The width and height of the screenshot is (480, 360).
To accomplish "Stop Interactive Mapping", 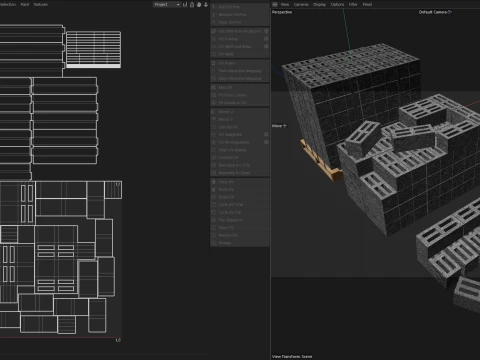I will coord(240,78).
